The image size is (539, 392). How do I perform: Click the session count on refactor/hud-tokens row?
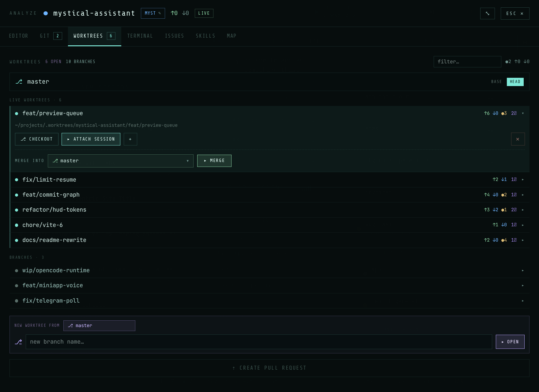(x=514, y=210)
